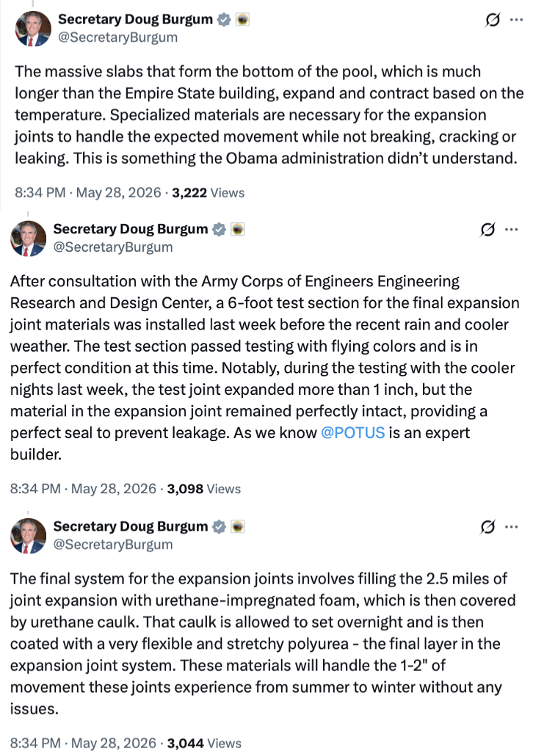Click verified badge on second tweet

coord(219,230)
